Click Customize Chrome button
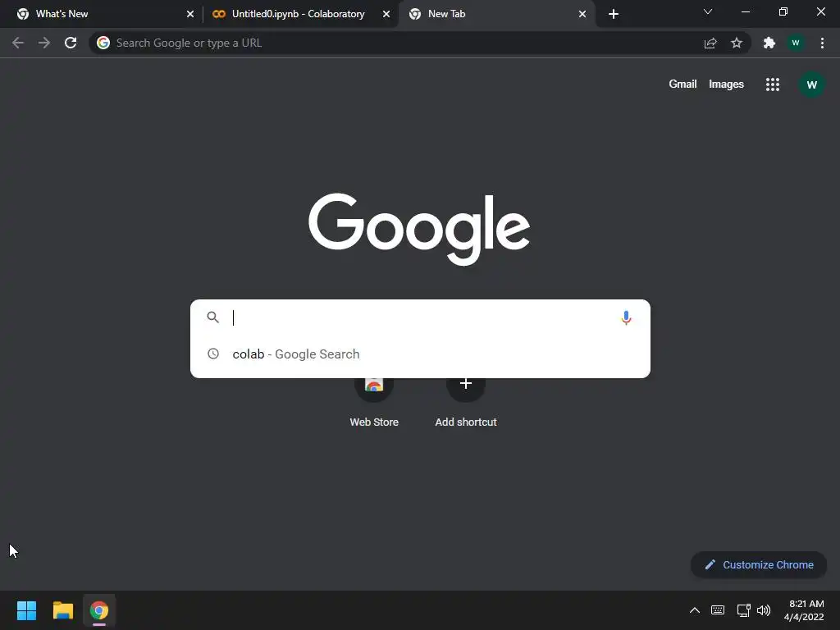 [759, 564]
